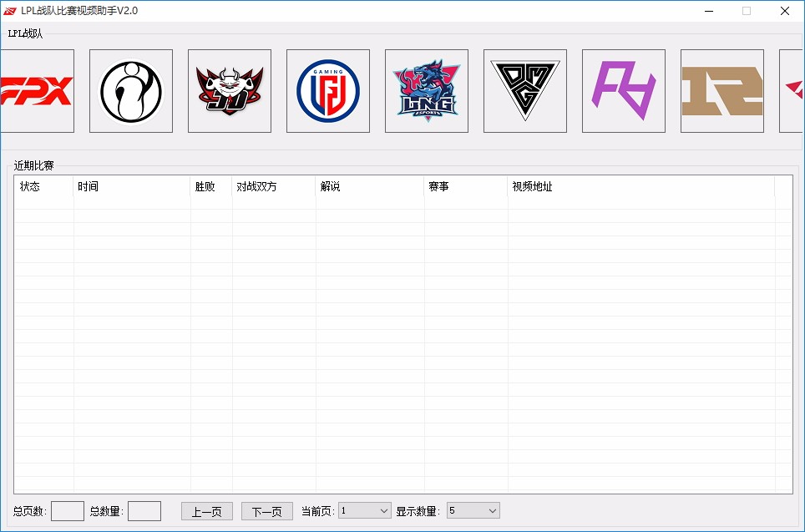Screen dimensions: 805x532
Task: Sort by the 对战双方 column header
Action: tap(274, 186)
